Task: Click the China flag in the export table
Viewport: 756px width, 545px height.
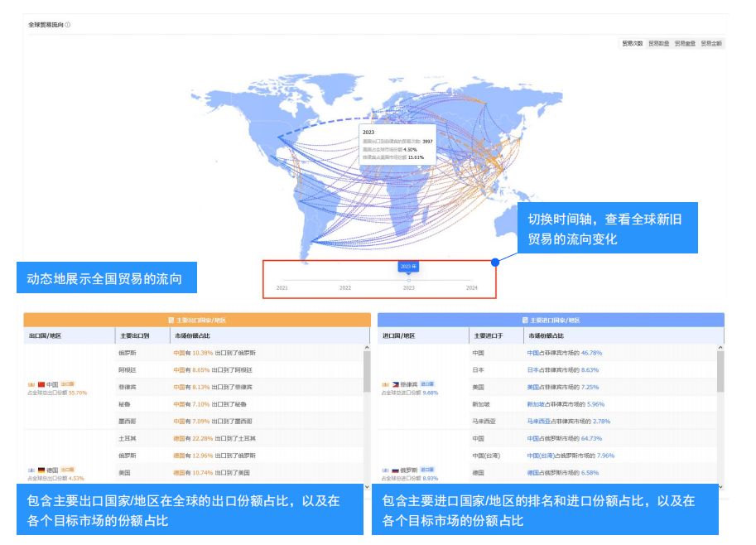Action: [x=42, y=383]
